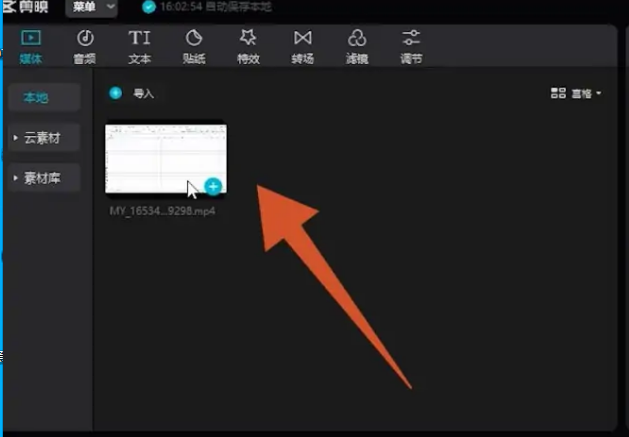This screenshot has height=437, width=629.
Task: Add the clip with the blue plus button
Action: 213,186
